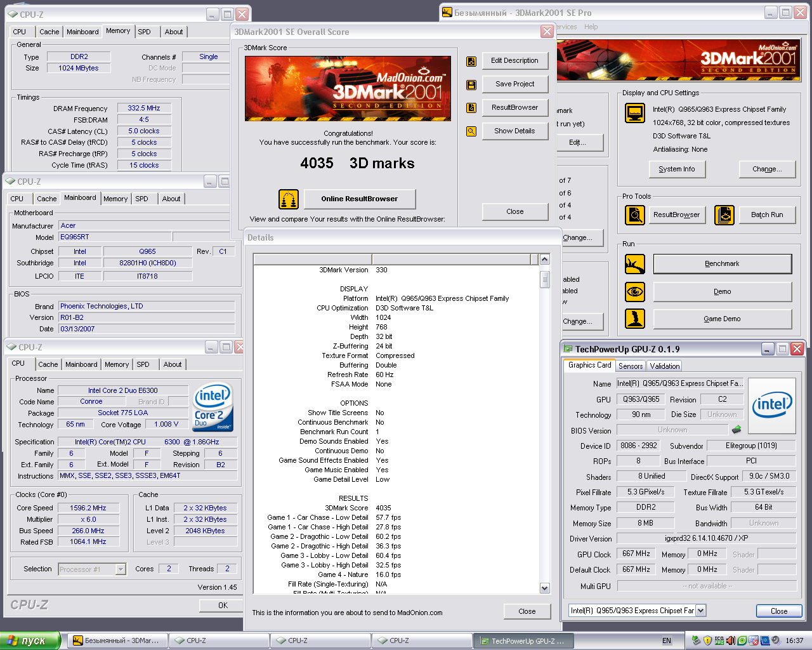The image size is (812, 650).
Task: Switch to Validation tab in GPU-Z
Action: [x=664, y=366]
